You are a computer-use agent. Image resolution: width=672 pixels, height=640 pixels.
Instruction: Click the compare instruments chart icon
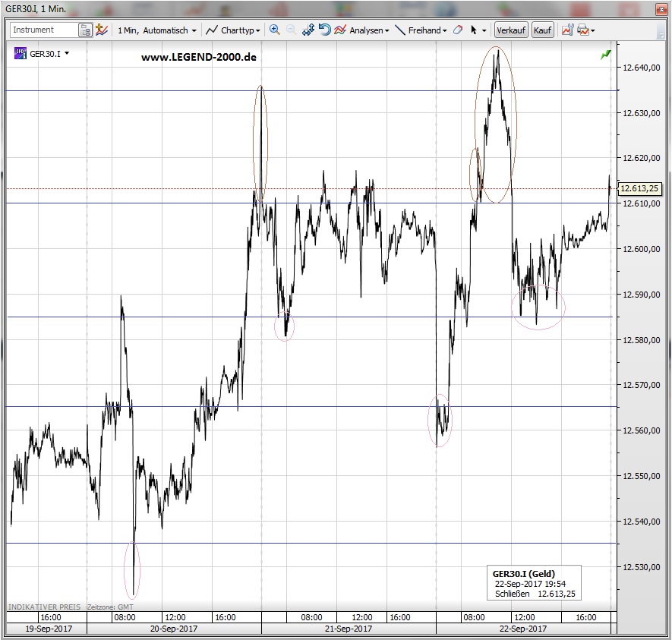coord(102,30)
